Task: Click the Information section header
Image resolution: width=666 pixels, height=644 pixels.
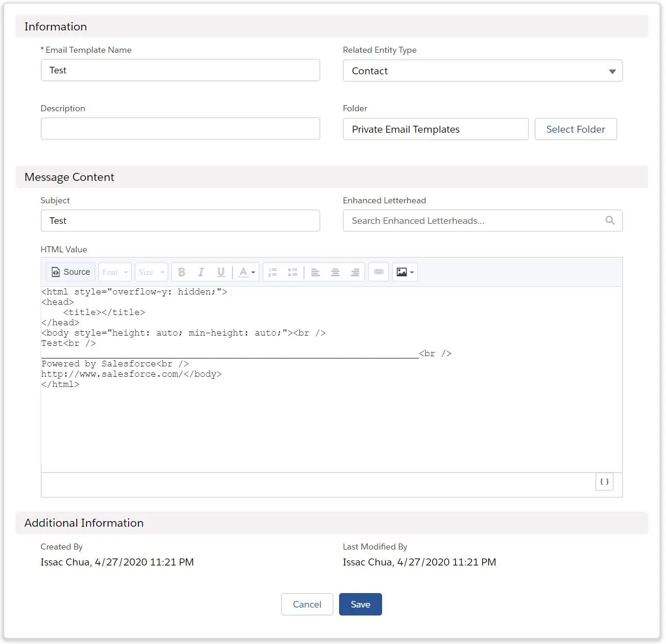Action: (x=332, y=27)
